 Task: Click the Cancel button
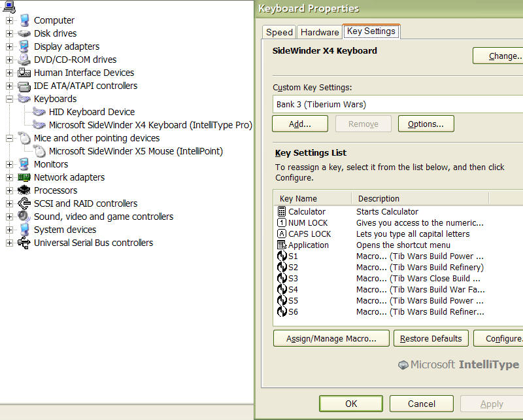click(422, 404)
